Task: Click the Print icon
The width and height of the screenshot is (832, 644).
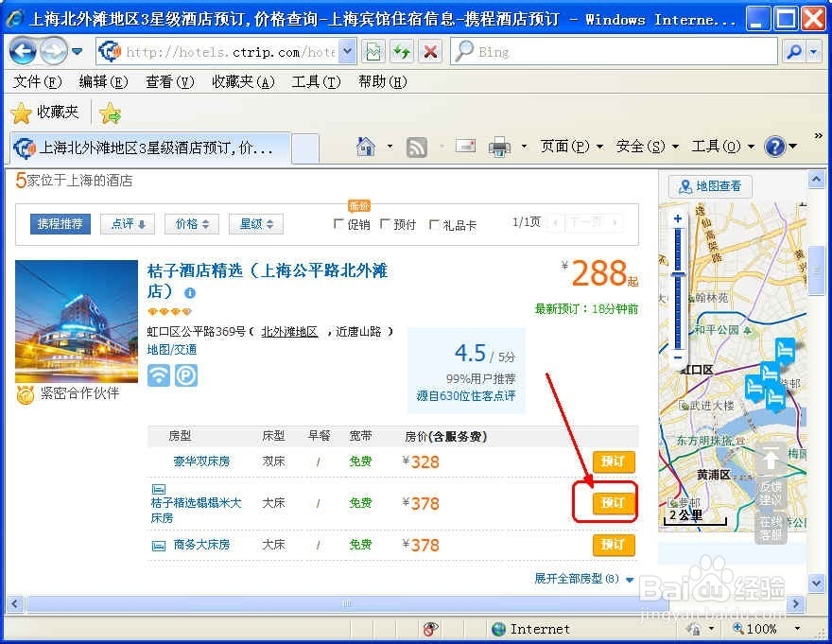Action: click(x=499, y=147)
